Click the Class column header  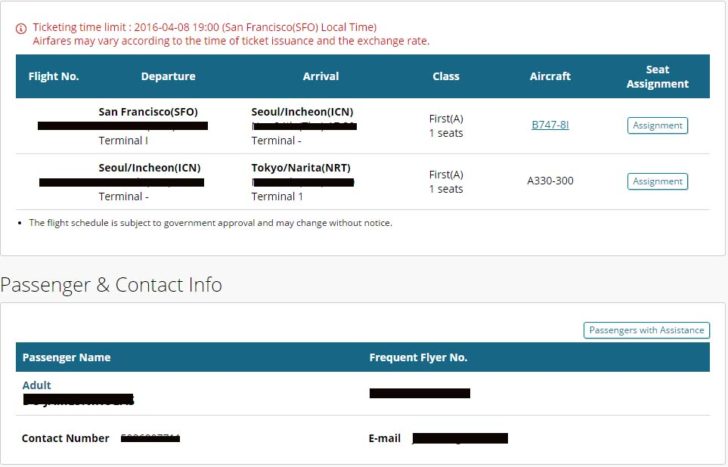point(446,76)
